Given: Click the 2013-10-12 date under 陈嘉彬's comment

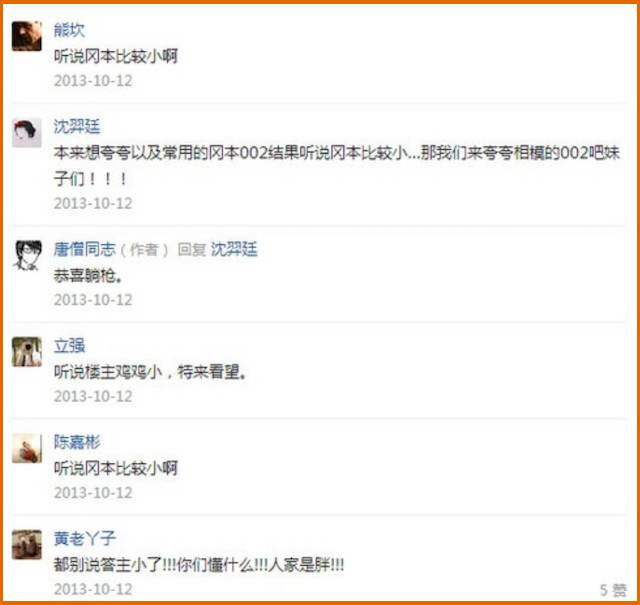Looking at the screenshot, I should click(93, 492).
